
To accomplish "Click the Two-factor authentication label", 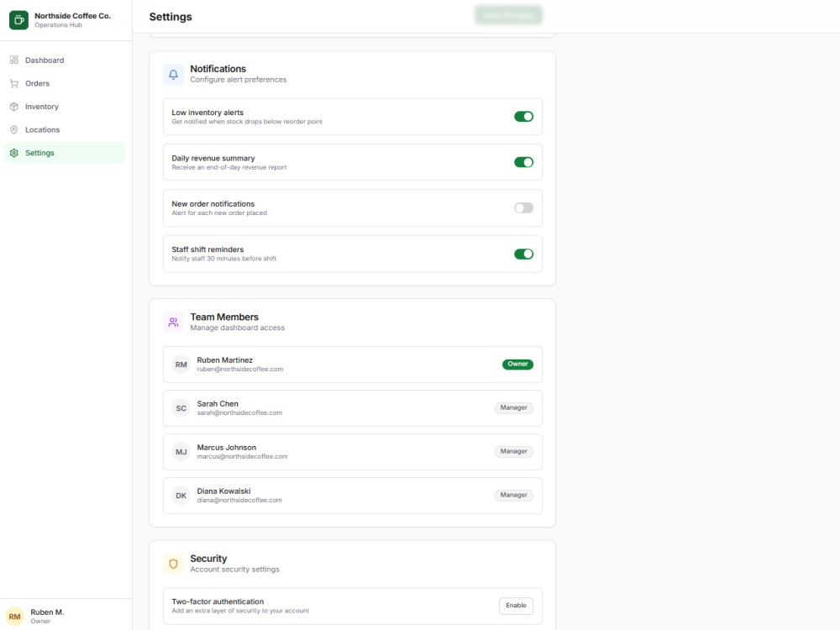I will (218, 601).
